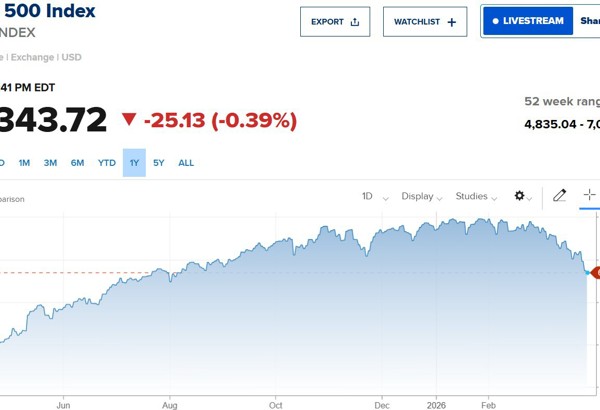Switch to the 1M time range
The image size is (600, 410).
(24, 163)
